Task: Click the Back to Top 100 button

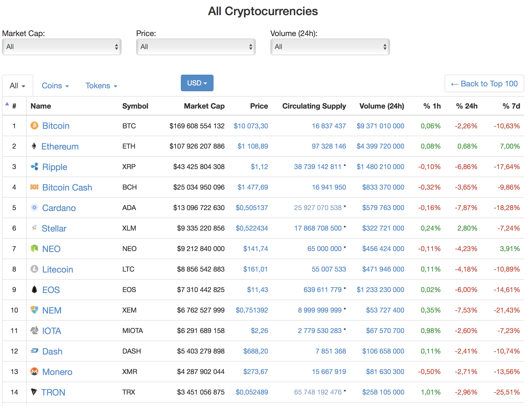Action: click(484, 84)
